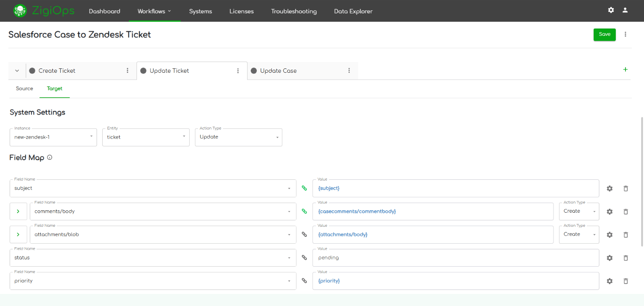Click the Salesforce Case to Zendesk Ticket title

pos(80,35)
